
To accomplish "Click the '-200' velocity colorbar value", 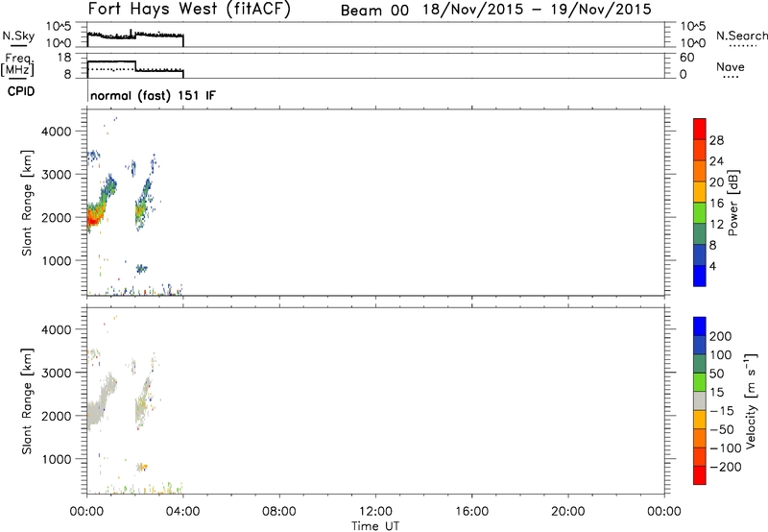I will (726, 467).
